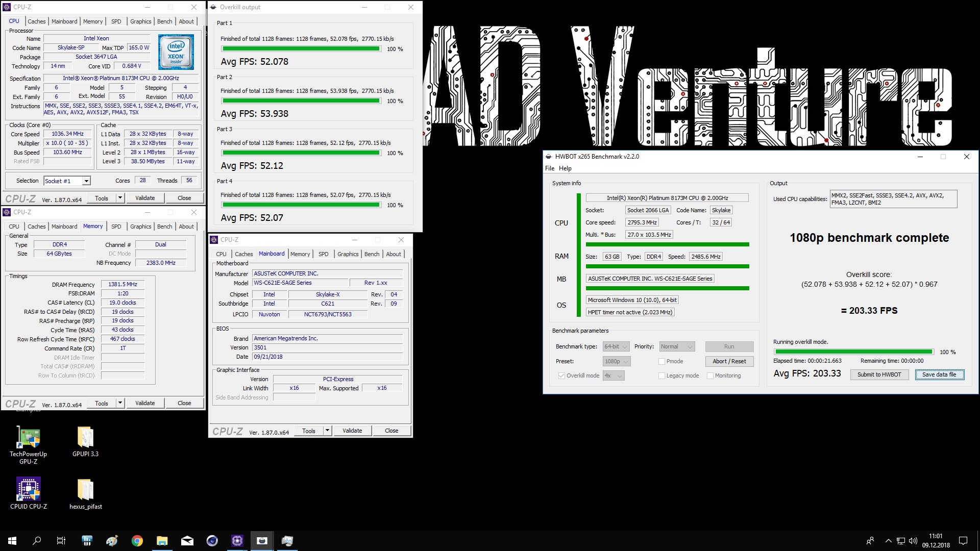Screen dimensions: 980x551
Task: Open the Mail app taskbar icon
Action: (x=187, y=541)
